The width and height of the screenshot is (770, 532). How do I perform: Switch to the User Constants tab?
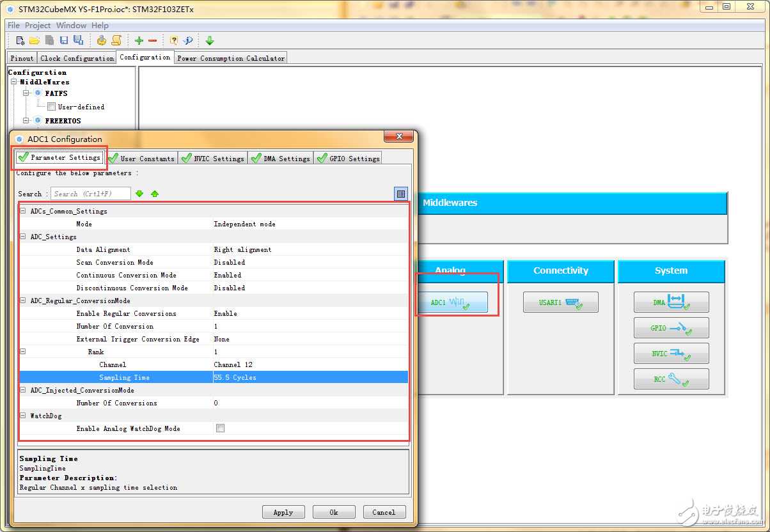pos(141,158)
